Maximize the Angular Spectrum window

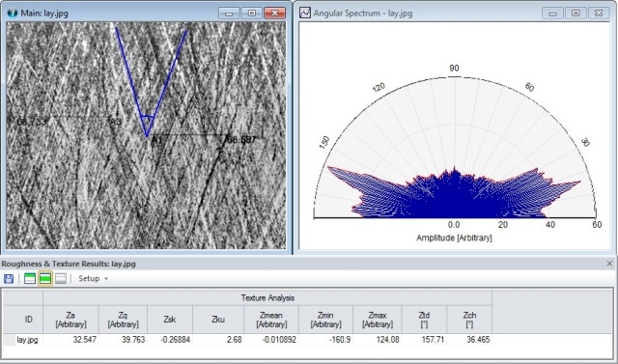pos(576,13)
